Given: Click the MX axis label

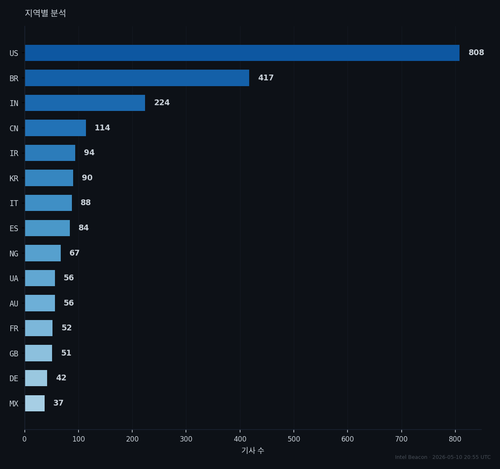Looking at the screenshot, I should [14, 404].
